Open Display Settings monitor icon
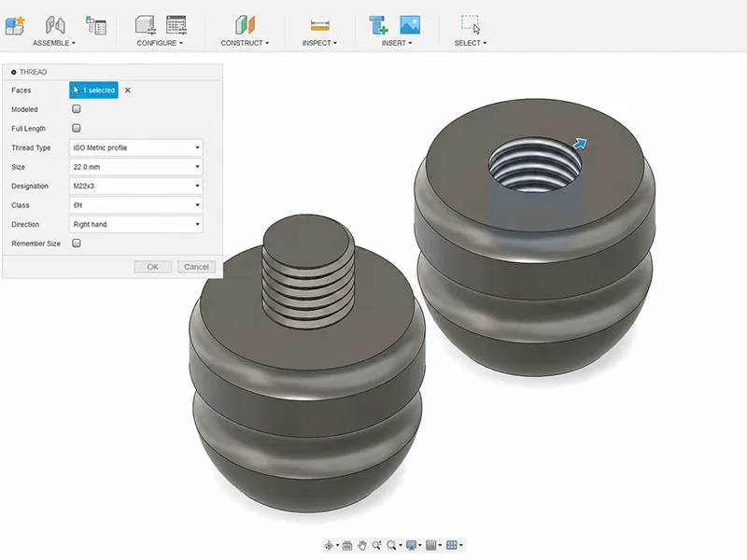The height and width of the screenshot is (560, 747). point(411,545)
